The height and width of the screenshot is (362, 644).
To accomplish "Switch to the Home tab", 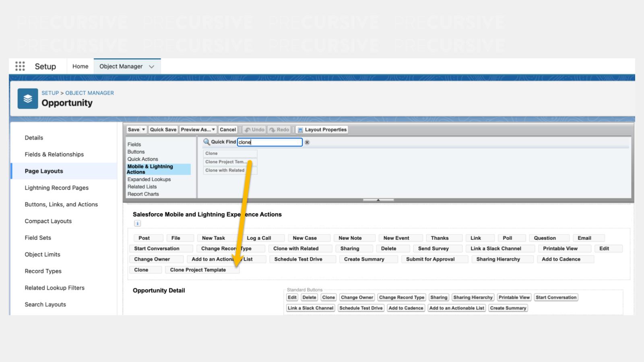I will (80, 66).
